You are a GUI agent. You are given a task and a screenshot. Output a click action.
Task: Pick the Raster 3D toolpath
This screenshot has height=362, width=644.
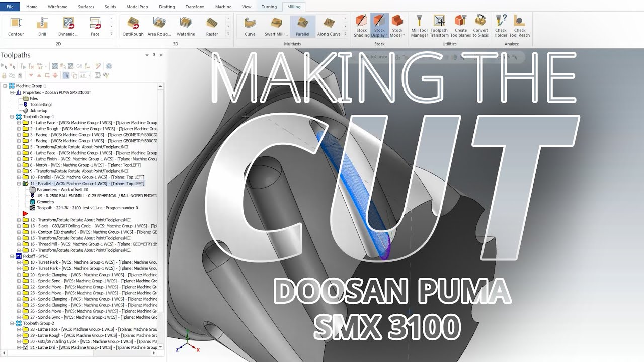click(x=212, y=26)
